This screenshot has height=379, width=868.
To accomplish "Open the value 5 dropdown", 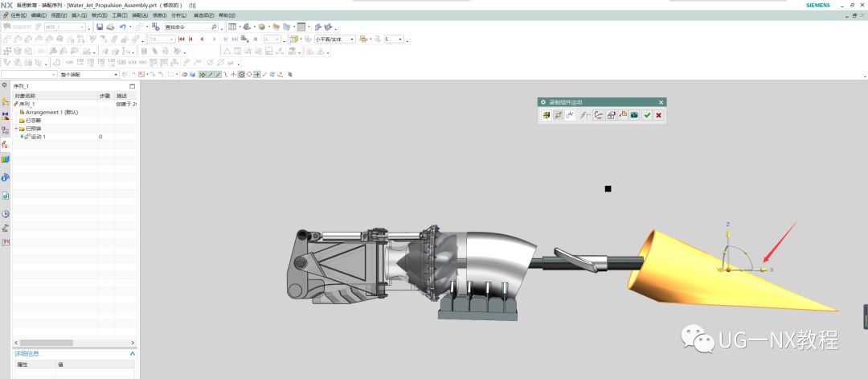I will tap(400, 39).
